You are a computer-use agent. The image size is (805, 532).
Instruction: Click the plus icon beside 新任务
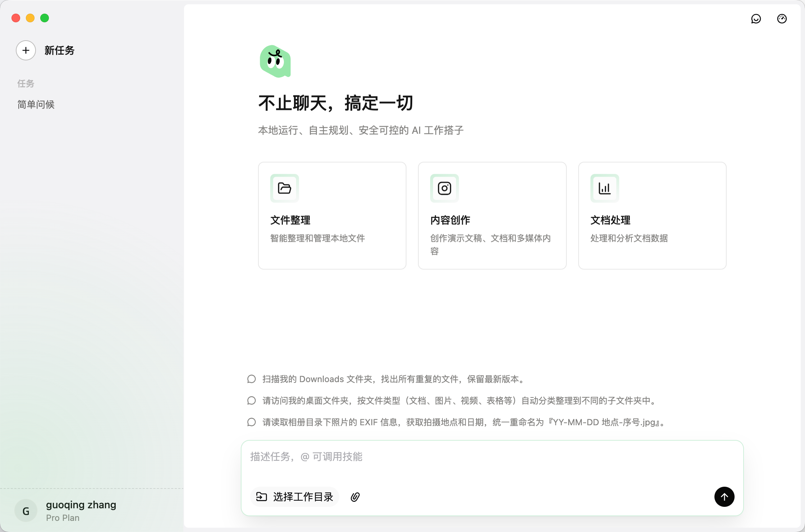tap(26, 50)
